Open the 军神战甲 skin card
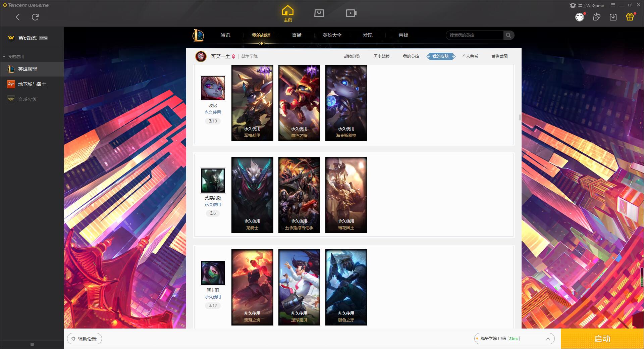 click(x=252, y=103)
